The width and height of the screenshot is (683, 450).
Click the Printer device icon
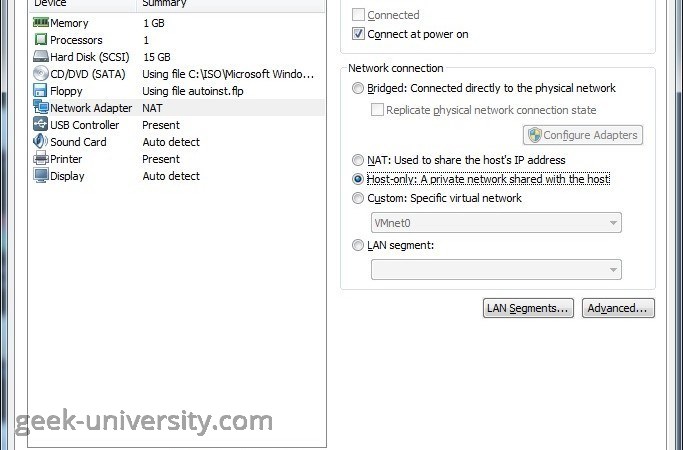coord(41,159)
